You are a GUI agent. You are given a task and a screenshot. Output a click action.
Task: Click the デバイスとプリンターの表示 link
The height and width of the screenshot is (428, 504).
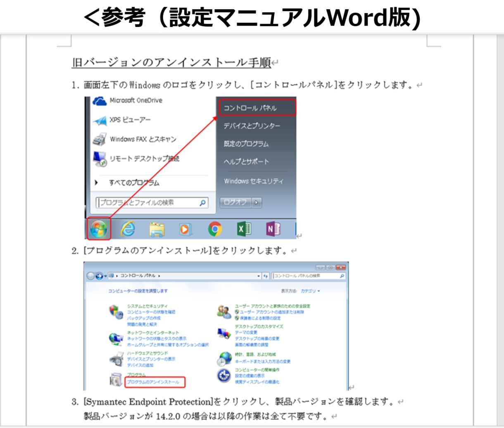tap(151, 359)
